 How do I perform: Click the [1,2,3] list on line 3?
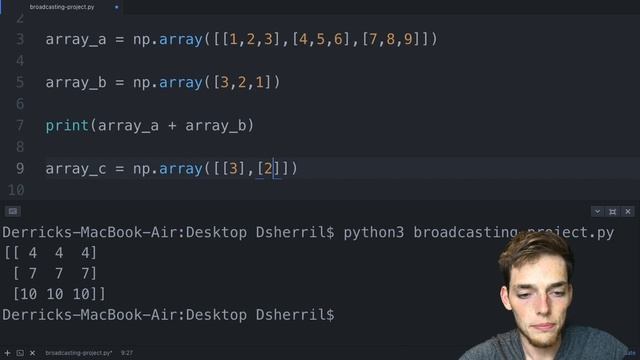click(x=251, y=39)
